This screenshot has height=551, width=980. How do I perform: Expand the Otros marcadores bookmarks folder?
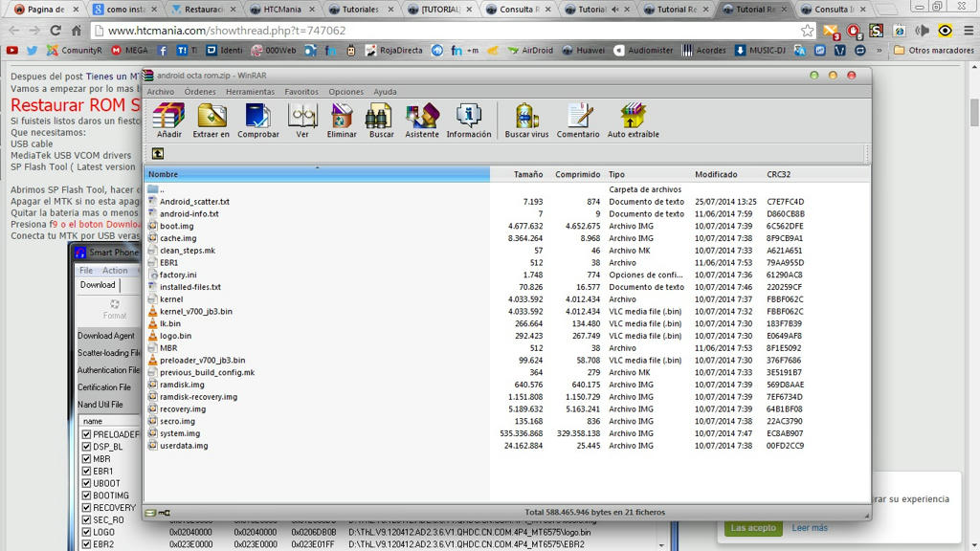934,50
